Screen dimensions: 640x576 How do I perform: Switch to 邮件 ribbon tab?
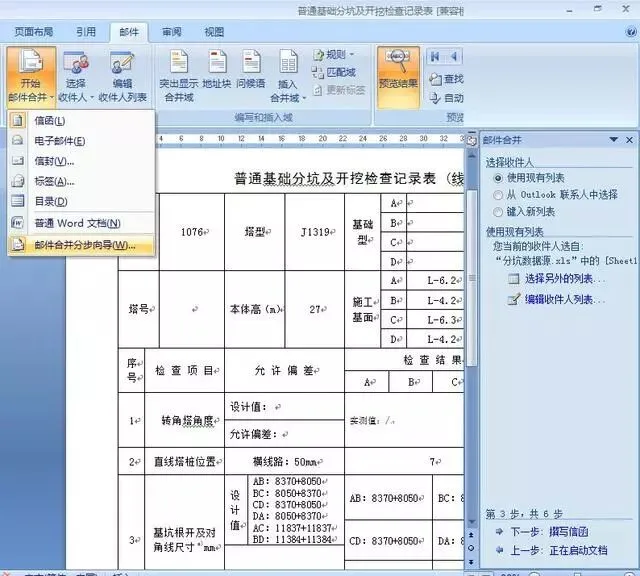point(129,32)
